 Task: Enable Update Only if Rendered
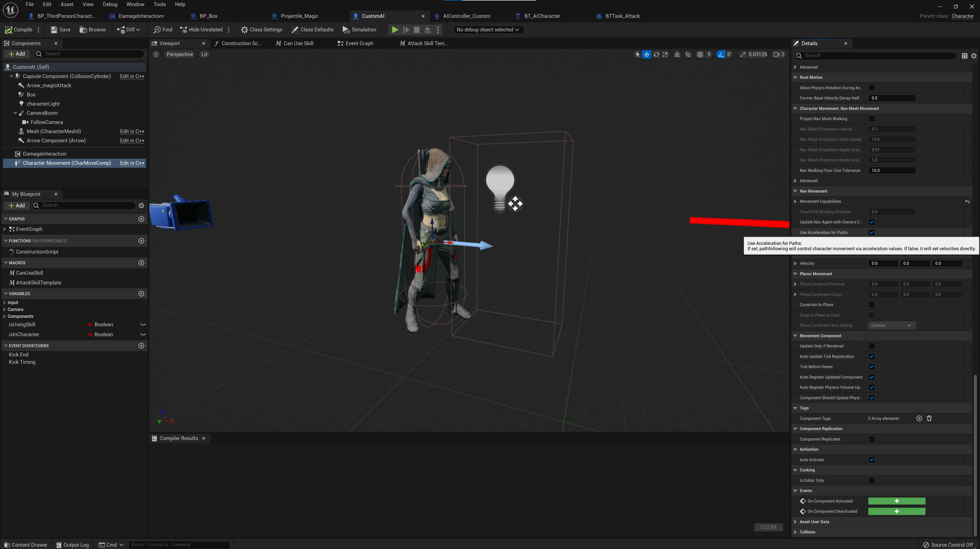pos(872,346)
